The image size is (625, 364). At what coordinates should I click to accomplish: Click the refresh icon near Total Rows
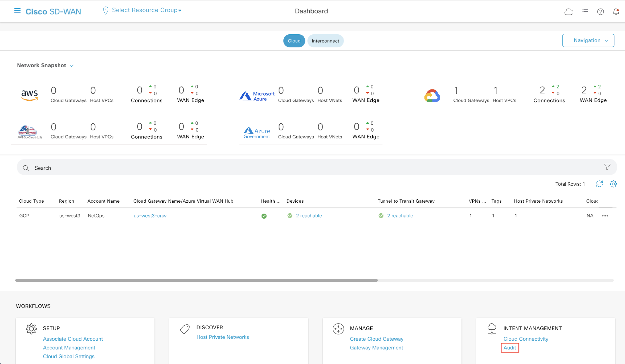[599, 184]
